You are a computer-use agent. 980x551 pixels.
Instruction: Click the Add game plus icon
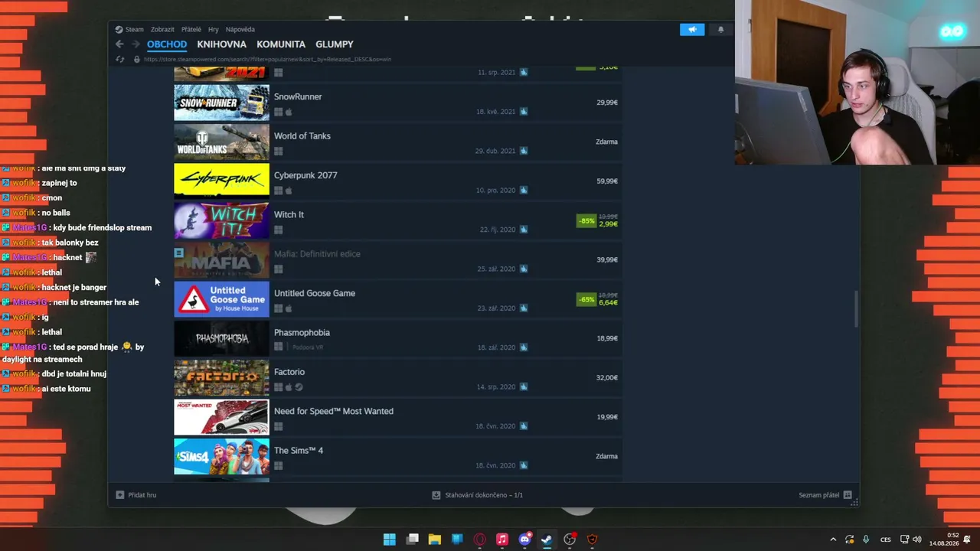(119, 495)
